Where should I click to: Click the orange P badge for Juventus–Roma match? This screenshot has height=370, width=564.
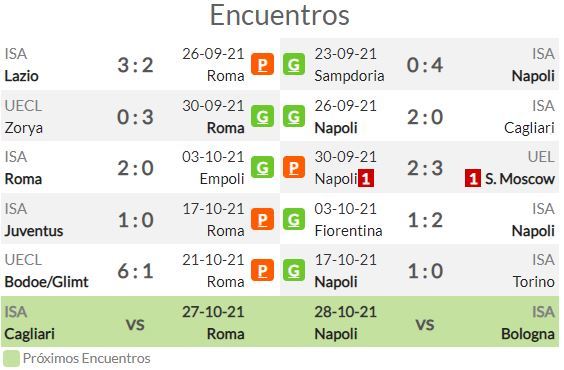pyautogui.click(x=262, y=219)
